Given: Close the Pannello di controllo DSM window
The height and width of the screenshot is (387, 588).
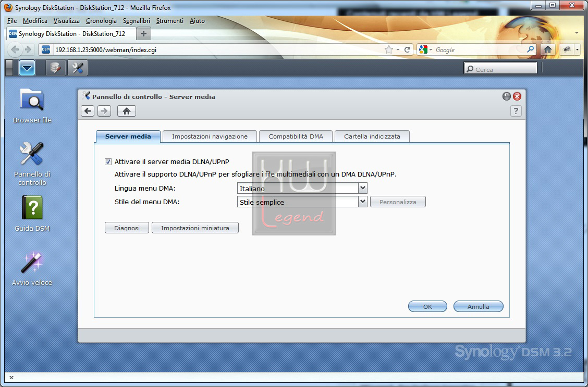Looking at the screenshot, I should click(517, 97).
